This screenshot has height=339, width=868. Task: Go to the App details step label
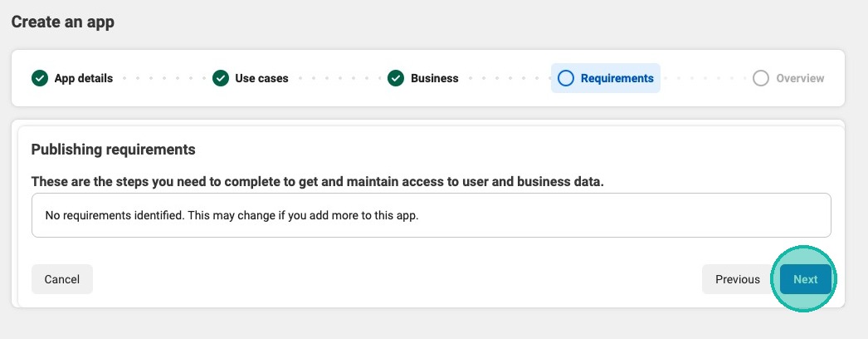pos(83,79)
